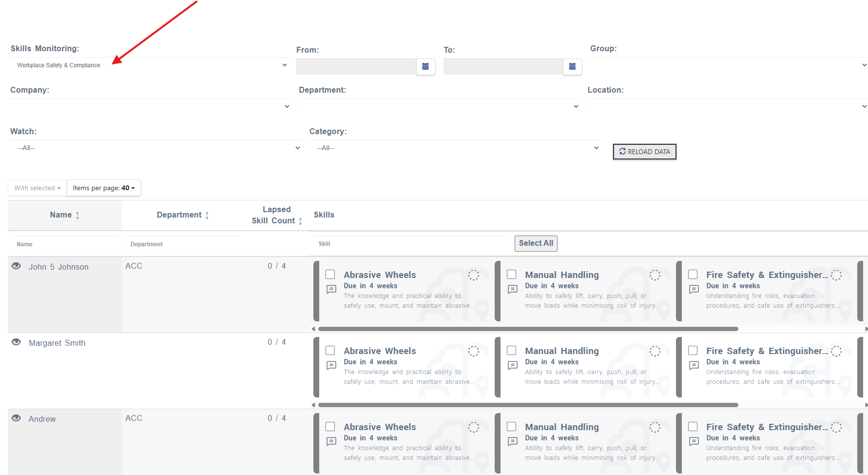Image resolution: width=868 pixels, height=475 pixels.
Task: Click the eye icon beside Margaret Smith
Action: tap(16, 342)
